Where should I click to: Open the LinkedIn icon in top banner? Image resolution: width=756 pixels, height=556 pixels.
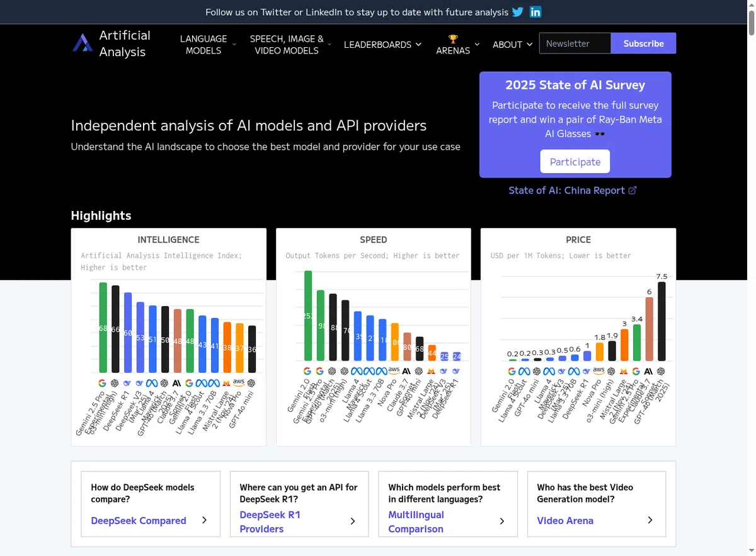pos(535,12)
